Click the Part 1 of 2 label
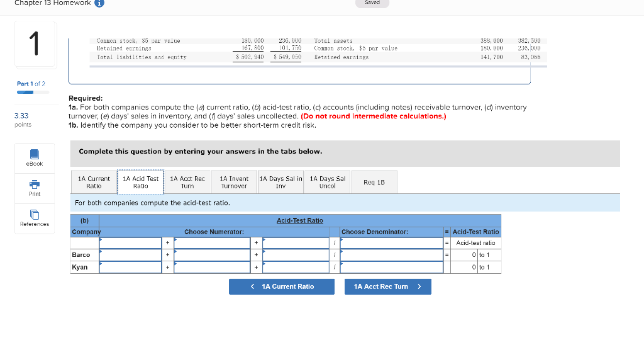The width and height of the screenshot is (644, 340). coord(31,84)
